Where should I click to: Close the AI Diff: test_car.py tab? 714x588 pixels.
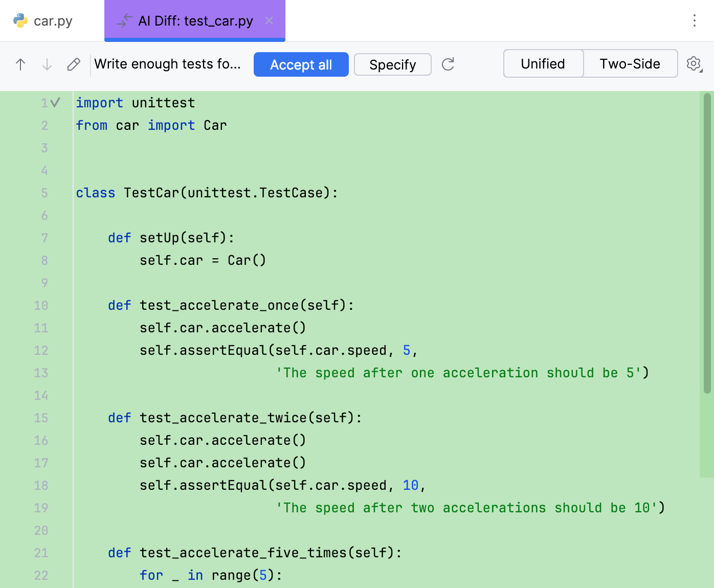point(269,21)
